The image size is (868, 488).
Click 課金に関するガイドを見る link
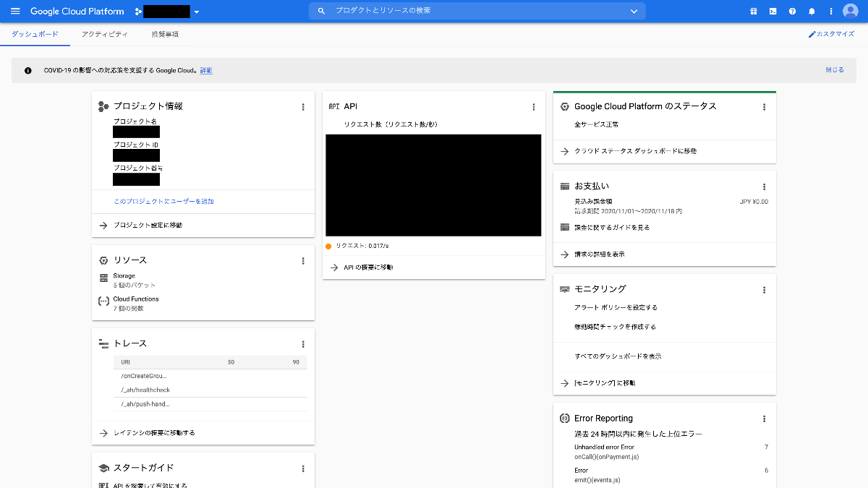click(x=612, y=228)
